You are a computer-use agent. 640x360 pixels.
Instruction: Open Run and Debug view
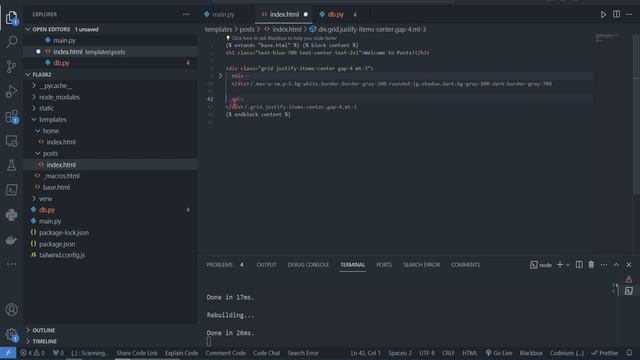coord(11,91)
